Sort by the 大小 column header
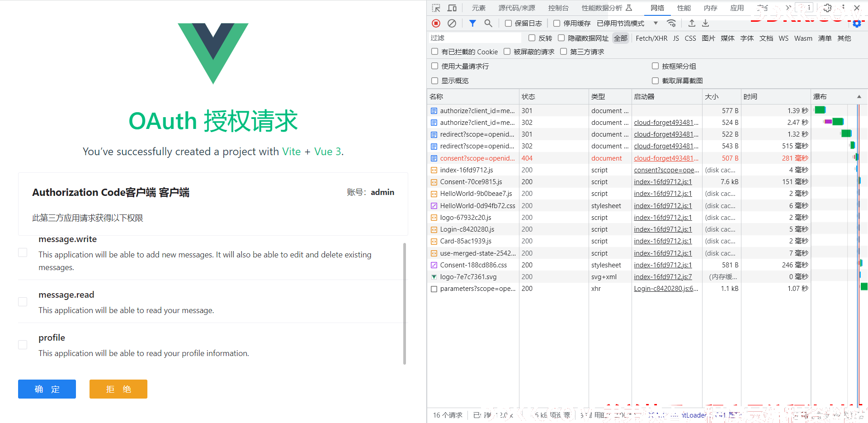868x423 pixels. click(722, 96)
